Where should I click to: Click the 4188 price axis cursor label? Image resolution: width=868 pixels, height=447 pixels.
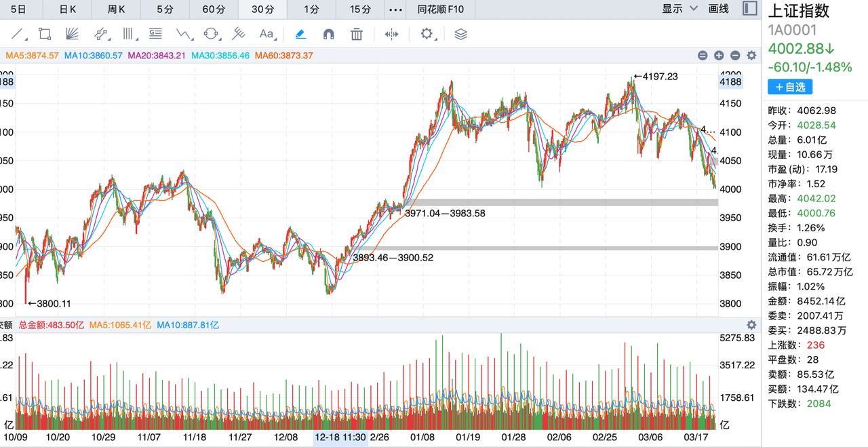click(731, 81)
